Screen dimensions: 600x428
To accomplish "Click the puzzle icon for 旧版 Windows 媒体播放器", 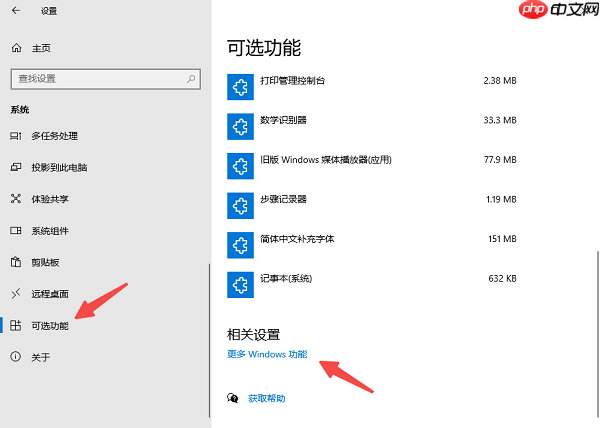I will point(240,166).
